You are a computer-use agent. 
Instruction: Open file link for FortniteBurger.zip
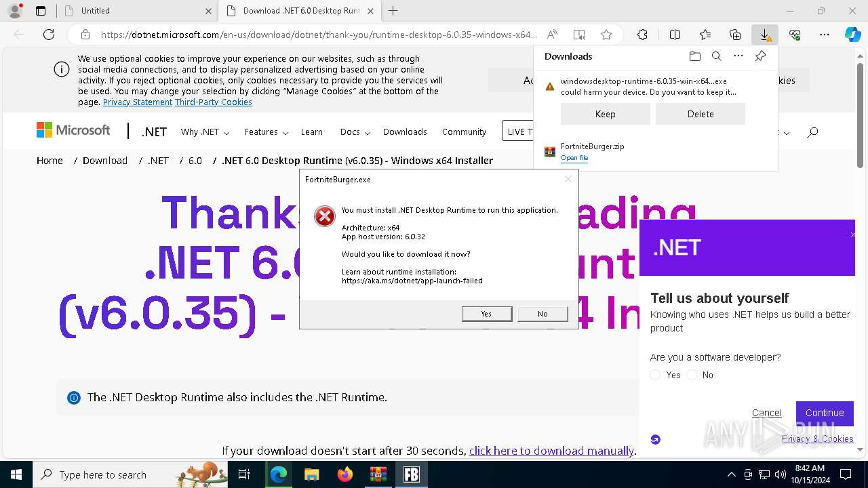(574, 158)
